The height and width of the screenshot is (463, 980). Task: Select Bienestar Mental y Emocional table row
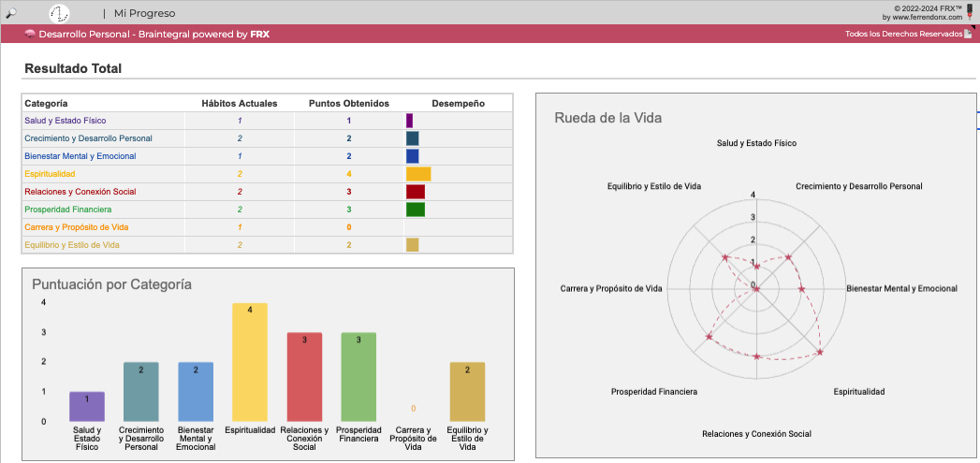tap(268, 156)
